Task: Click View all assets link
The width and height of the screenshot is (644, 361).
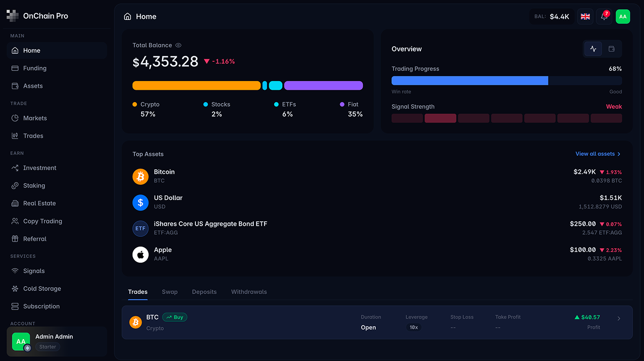Action: click(598, 154)
